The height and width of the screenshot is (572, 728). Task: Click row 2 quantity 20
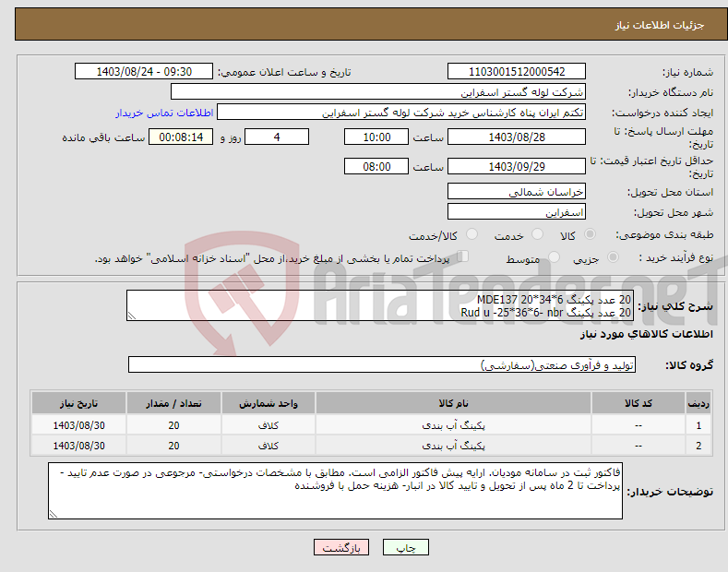click(173, 446)
